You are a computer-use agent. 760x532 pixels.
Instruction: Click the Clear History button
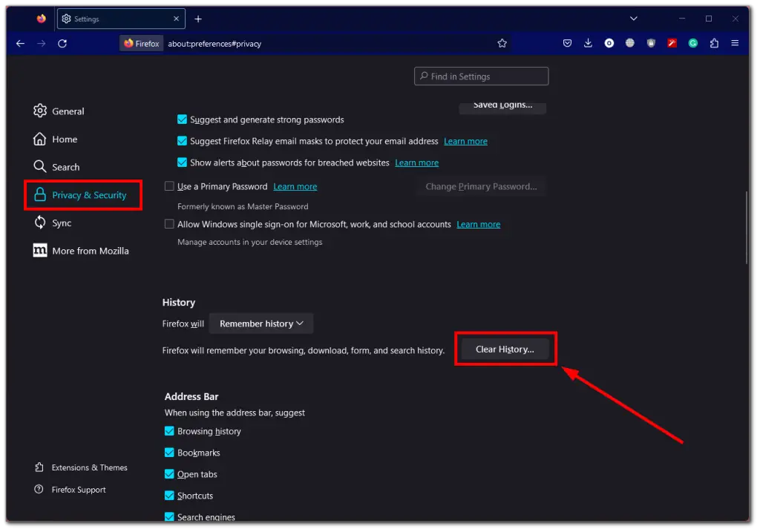[x=505, y=349]
